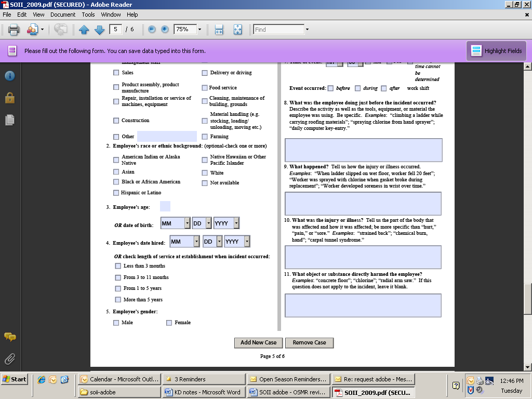Tick the Hispanic or Latino checkbox
532x399 pixels.
pos(116,193)
